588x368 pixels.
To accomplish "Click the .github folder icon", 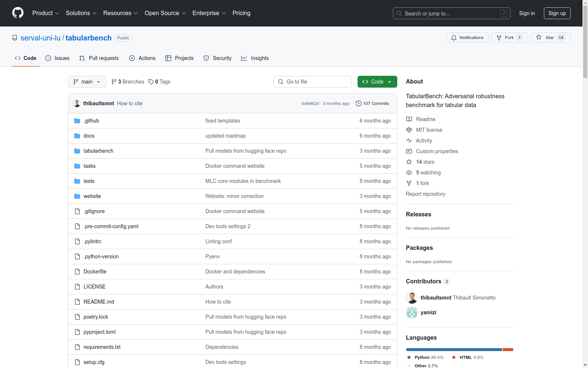I will [77, 121].
